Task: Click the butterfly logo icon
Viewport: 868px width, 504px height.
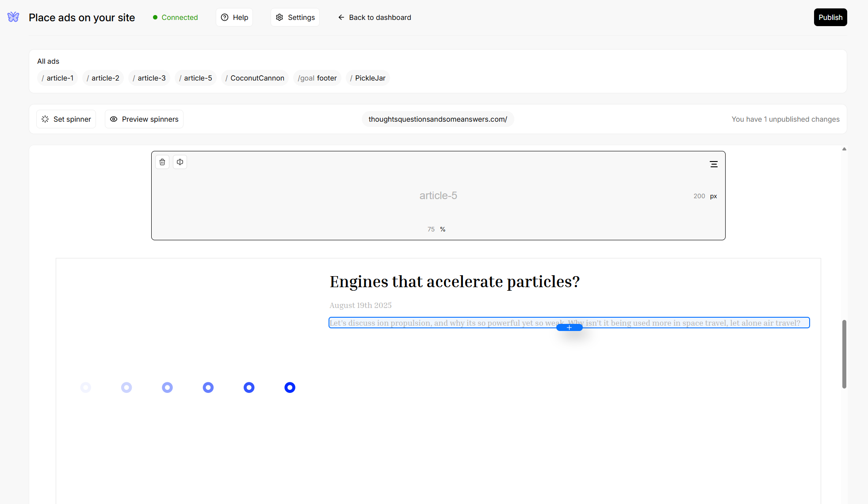Action: click(13, 17)
